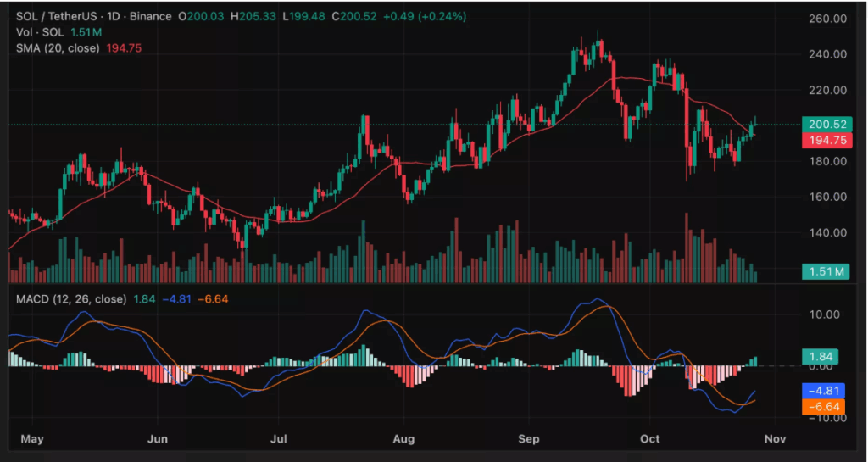Select the Jul label on time axis
Image resolution: width=868 pixels, height=462 pixels.
(x=280, y=440)
